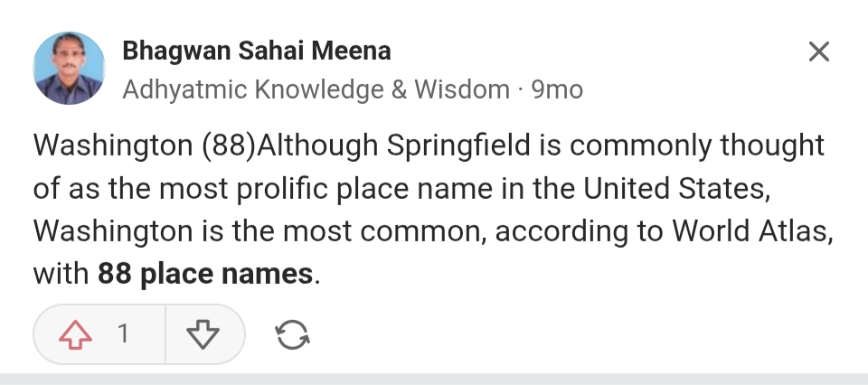This screenshot has height=385, width=868.
Task: Upvote the answer with the red arrow
Action: pos(76,334)
